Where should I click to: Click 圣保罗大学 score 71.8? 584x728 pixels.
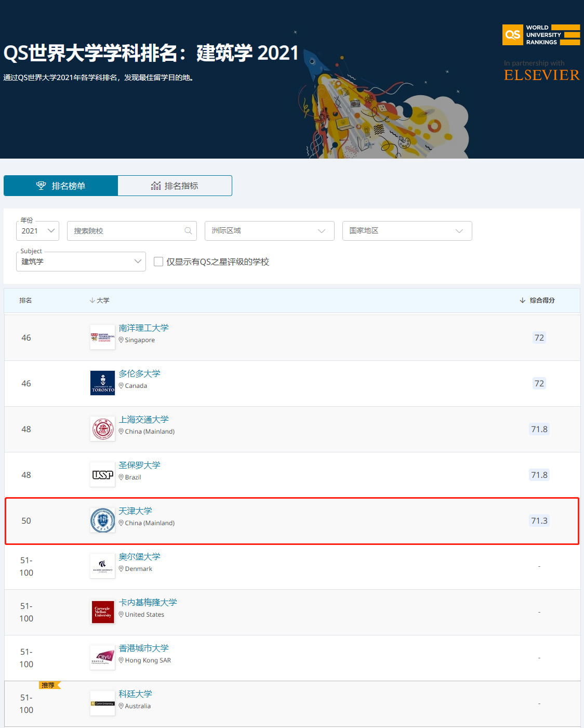tap(539, 475)
